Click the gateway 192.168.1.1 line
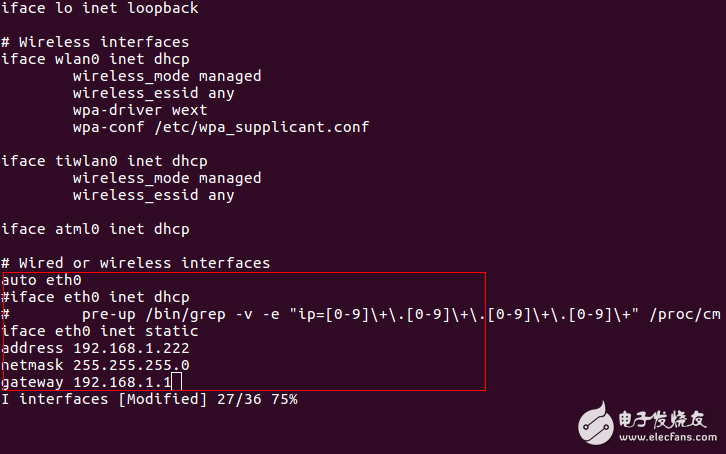Image resolution: width=726 pixels, height=454 pixels. [86, 383]
